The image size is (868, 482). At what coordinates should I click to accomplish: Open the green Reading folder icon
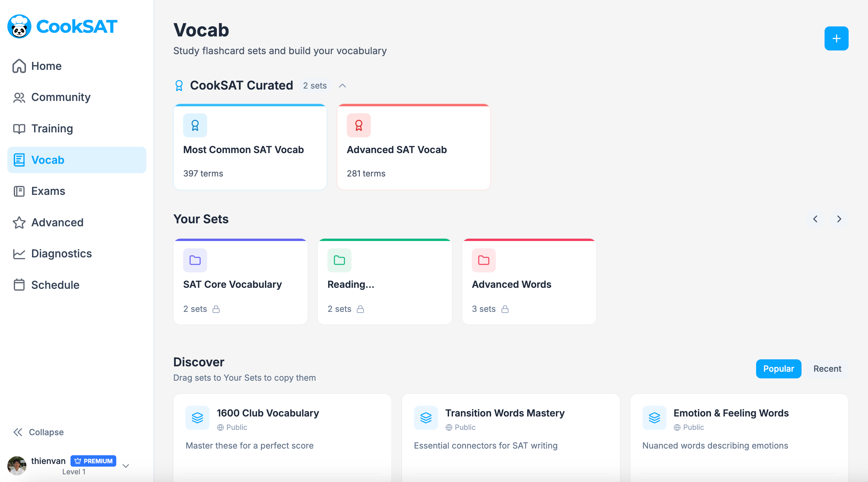pyautogui.click(x=339, y=260)
